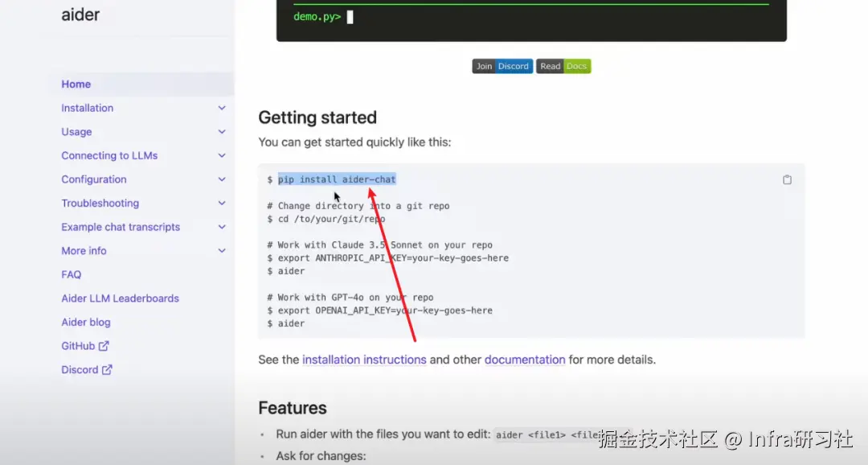The width and height of the screenshot is (868, 465).
Task: Open the GitHub sidebar link
Action: point(78,346)
